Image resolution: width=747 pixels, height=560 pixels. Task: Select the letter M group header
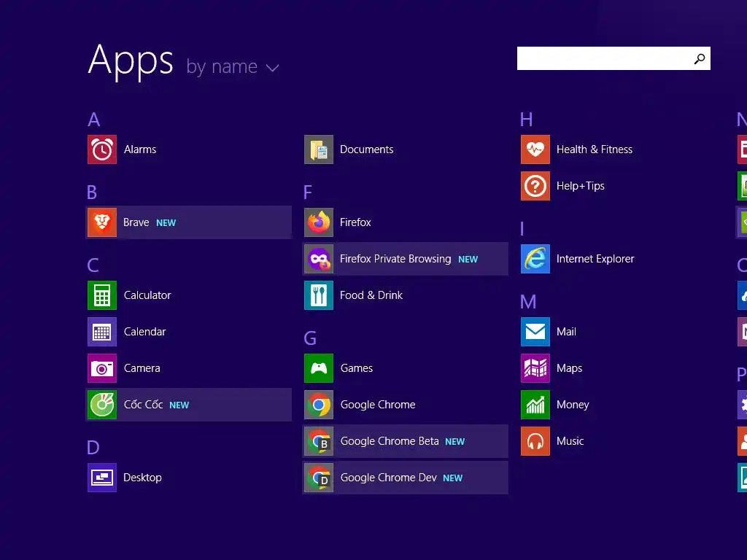click(x=528, y=302)
